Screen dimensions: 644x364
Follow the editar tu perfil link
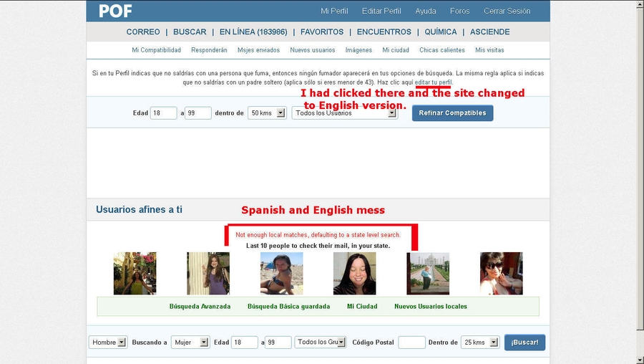click(434, 82)
